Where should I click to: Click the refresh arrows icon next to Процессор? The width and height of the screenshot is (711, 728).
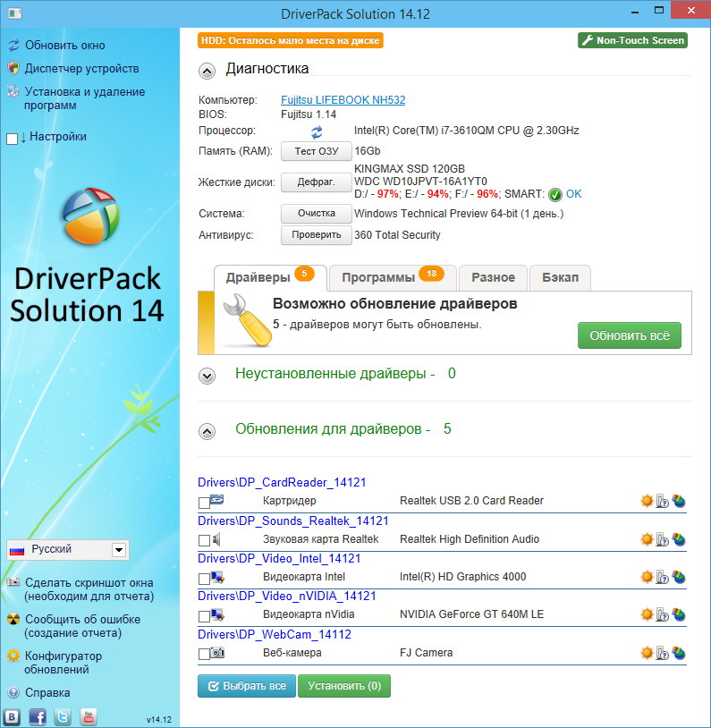point(317,132)
